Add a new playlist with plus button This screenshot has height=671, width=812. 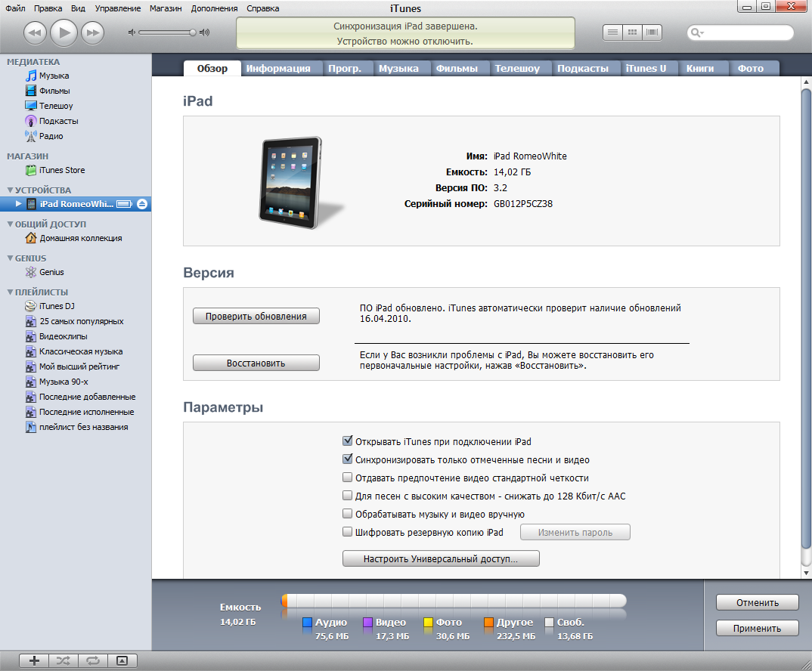[34, 660]
